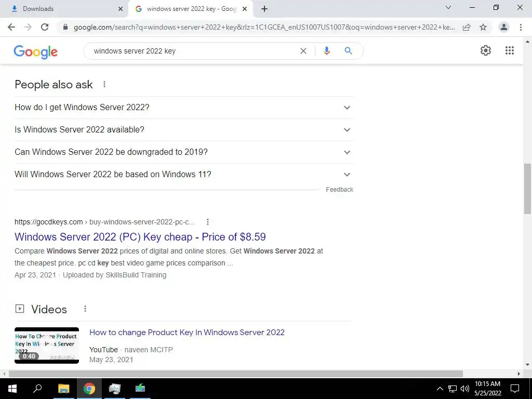532x399 pixels.
Task: Click into the Google search input field
Action: pyautogui.click(x=193, y=51)
